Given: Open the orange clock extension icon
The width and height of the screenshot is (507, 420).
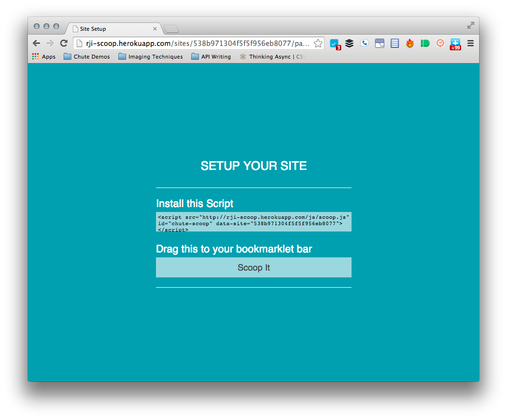Looking at the screenshot, I should [x=440, y=43].
